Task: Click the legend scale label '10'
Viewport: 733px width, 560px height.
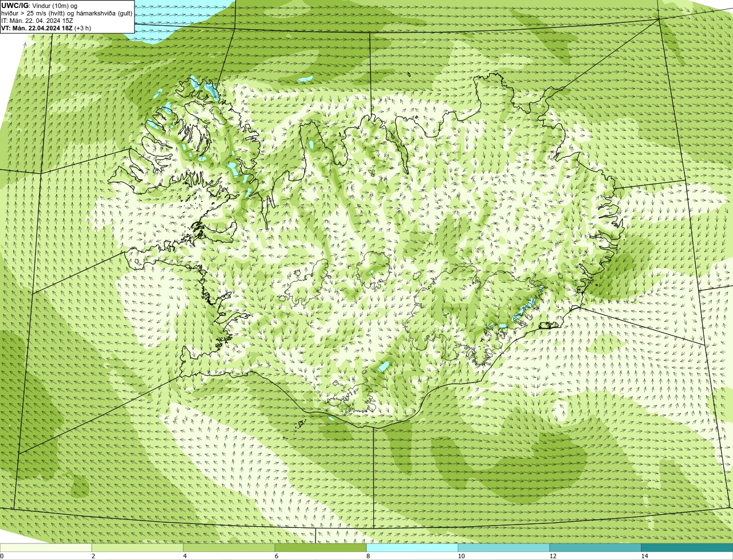Action: [x=461, y=556]
